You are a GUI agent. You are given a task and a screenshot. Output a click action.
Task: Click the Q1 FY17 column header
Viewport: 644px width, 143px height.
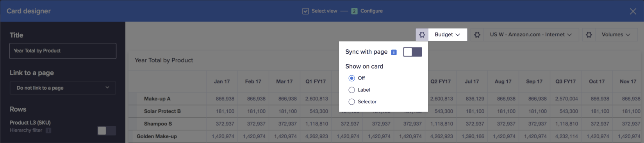[316, 81]
